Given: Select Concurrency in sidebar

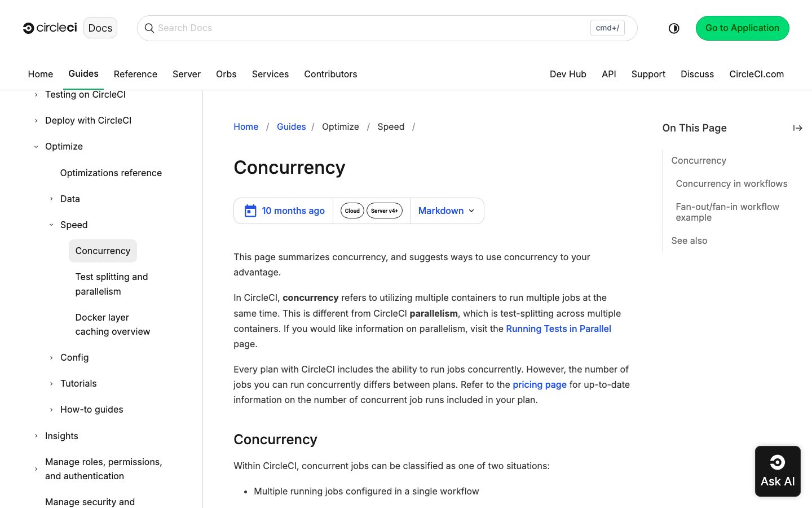Looking at the screenshot, I should (x=103, y=251).
